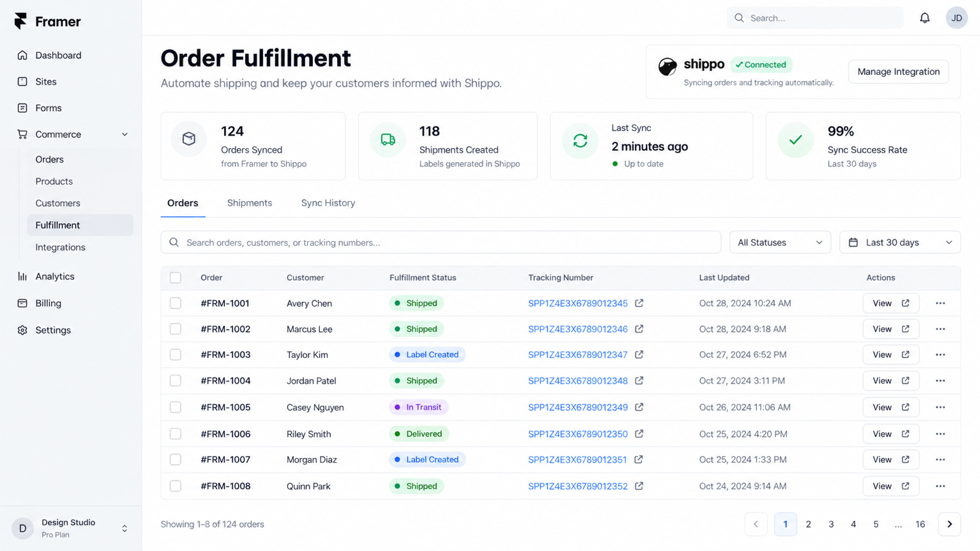This screenshot has width=980, height=551.
Task: Check the box for order #FRM-1003
Action: (175, 355)
